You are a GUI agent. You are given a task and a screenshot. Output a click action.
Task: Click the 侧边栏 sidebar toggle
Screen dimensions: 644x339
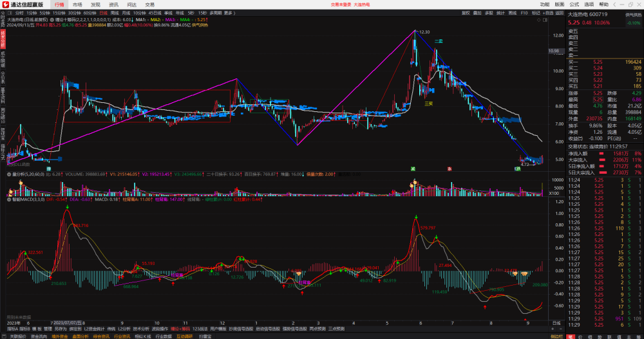(556, 336)
